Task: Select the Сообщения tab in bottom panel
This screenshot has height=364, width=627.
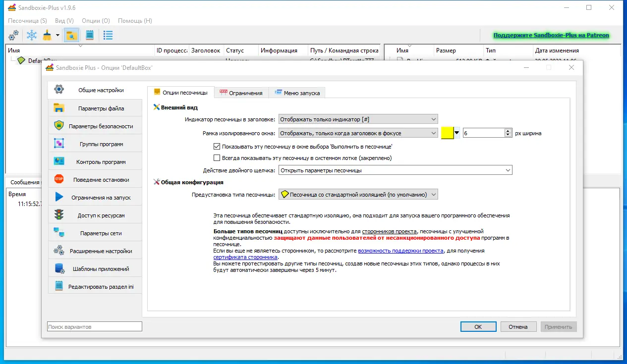Action: coord(25,182)
